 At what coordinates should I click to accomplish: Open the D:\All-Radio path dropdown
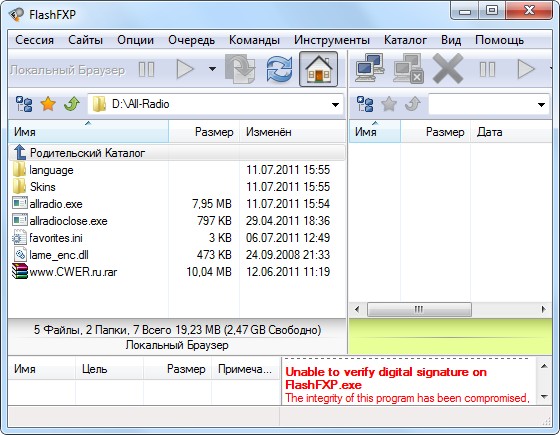click(x=335, y=105)
